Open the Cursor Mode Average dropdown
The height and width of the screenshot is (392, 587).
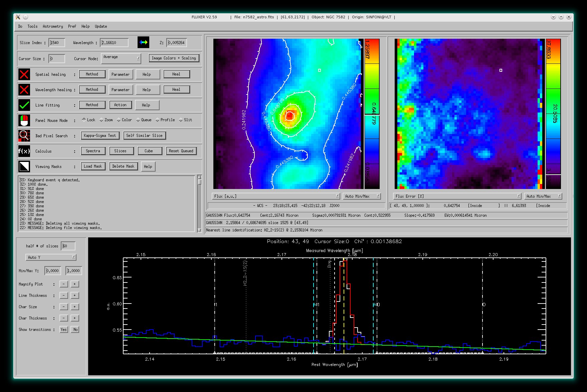(x=121, y=58)
